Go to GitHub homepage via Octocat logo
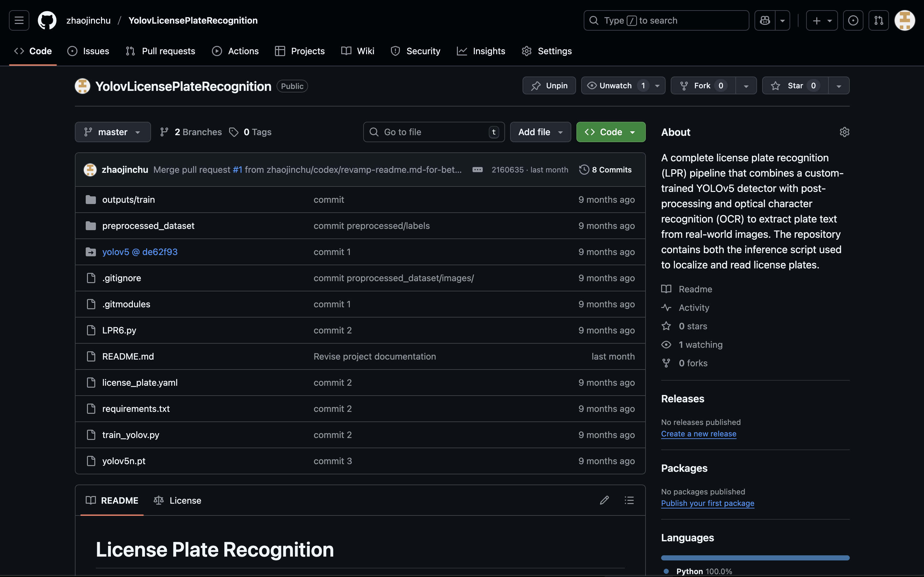This screenshot has width=924, height=577. (x=47, y=20)
